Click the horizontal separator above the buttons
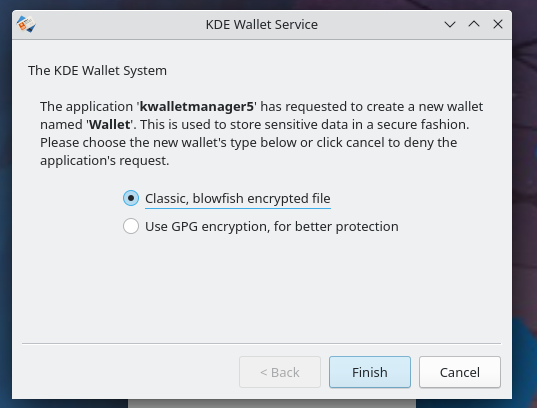The height and width of the screenshot is (408, 537). 261,343
